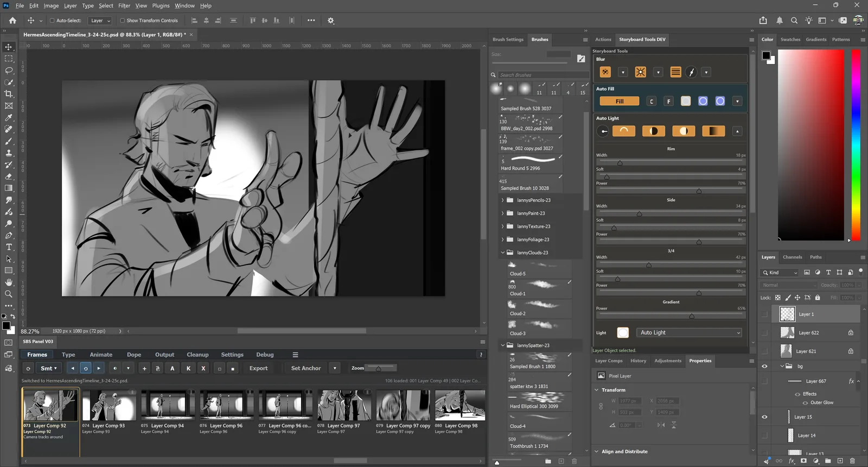Click the lock all layer icon

click(818, 298)
